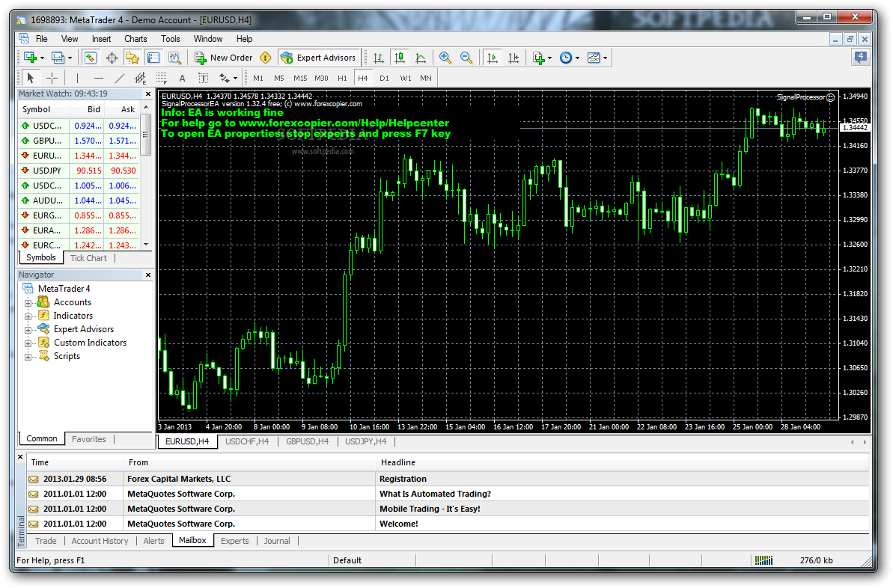Image resolution: width=893 pixels, height=588 pixels.
Task: Select the Fibonacci retracement tool
Action: [161, 78]
